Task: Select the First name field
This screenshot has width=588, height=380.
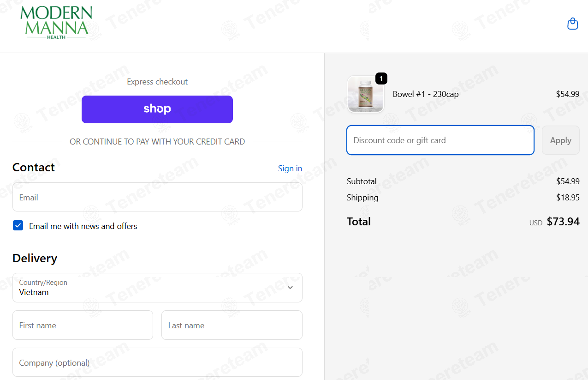Action: pyautogui.click(x=83, y=325)
